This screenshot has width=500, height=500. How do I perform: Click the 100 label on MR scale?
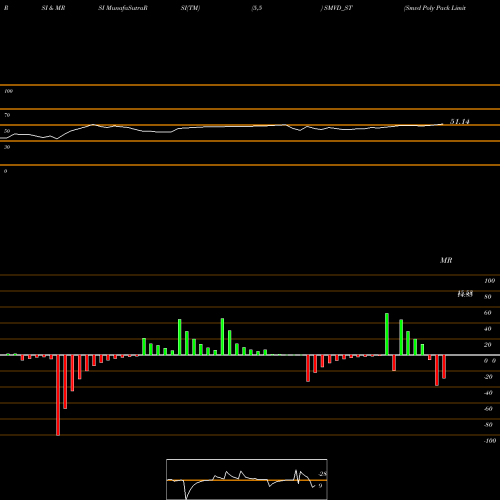click(489, 281)
